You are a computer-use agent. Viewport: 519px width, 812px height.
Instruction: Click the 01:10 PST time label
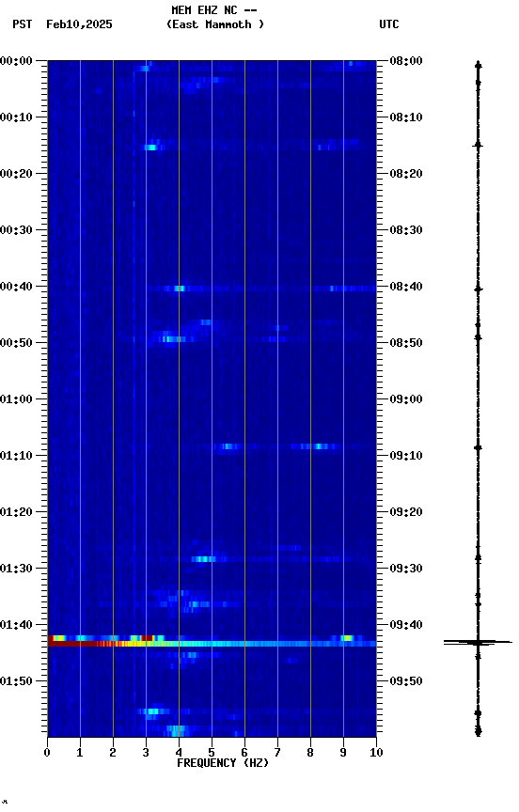coord(16,456)
